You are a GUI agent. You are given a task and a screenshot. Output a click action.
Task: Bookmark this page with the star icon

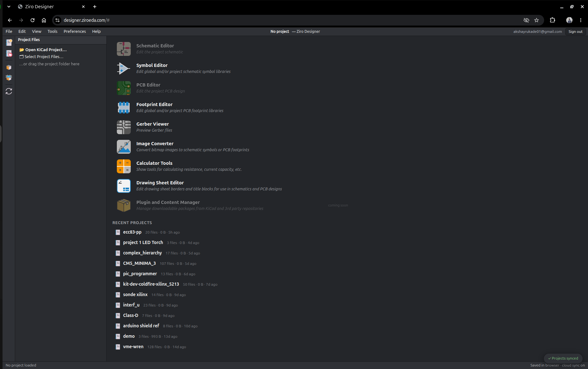537,20
